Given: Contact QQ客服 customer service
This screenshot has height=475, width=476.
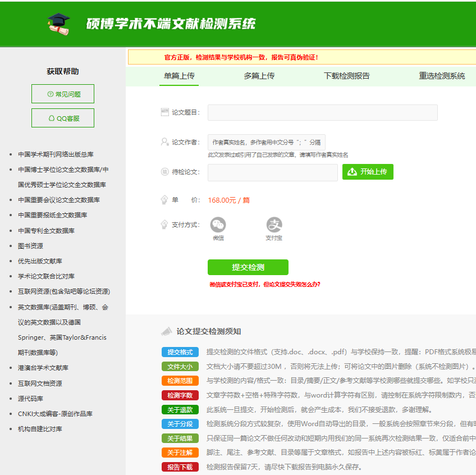Looking at the screenshot, I should point(62,118).
